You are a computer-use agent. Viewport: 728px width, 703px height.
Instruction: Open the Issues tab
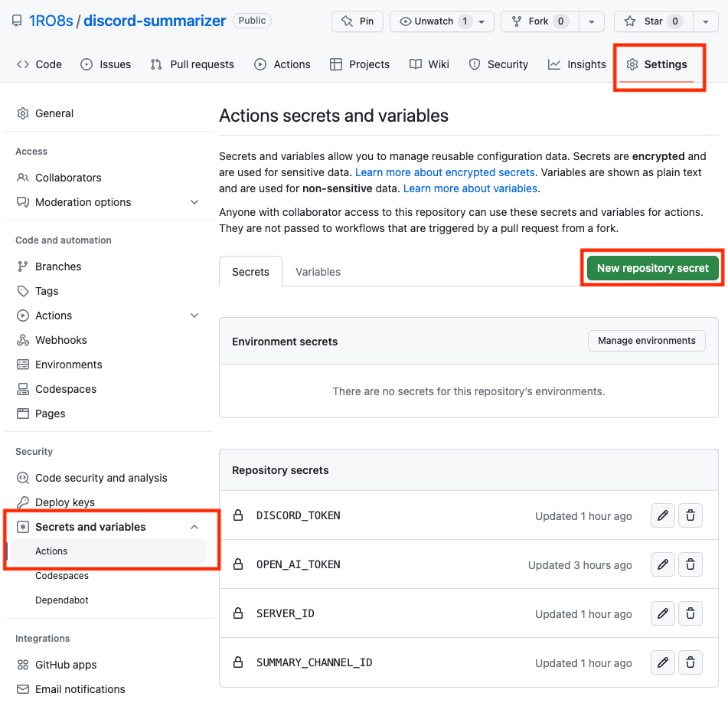tap(106, 64)
